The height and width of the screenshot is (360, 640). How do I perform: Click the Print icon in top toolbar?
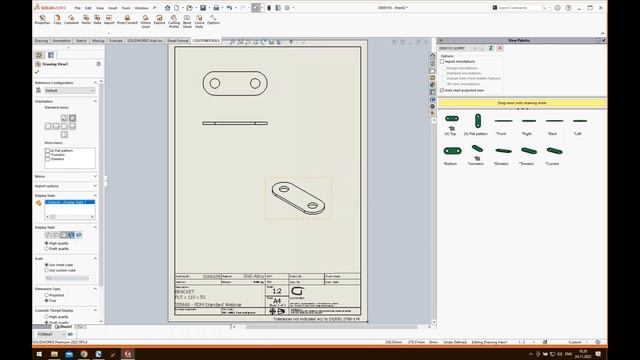click(x=216, y=8)
